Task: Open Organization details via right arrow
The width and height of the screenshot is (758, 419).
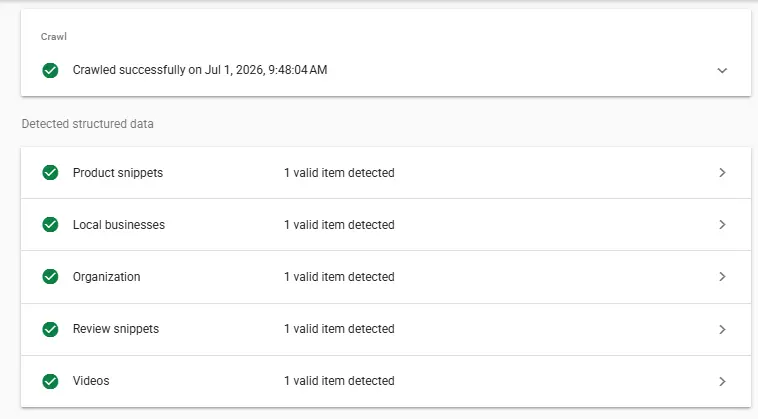Action: pyautogui.click(x=722, y=277)
